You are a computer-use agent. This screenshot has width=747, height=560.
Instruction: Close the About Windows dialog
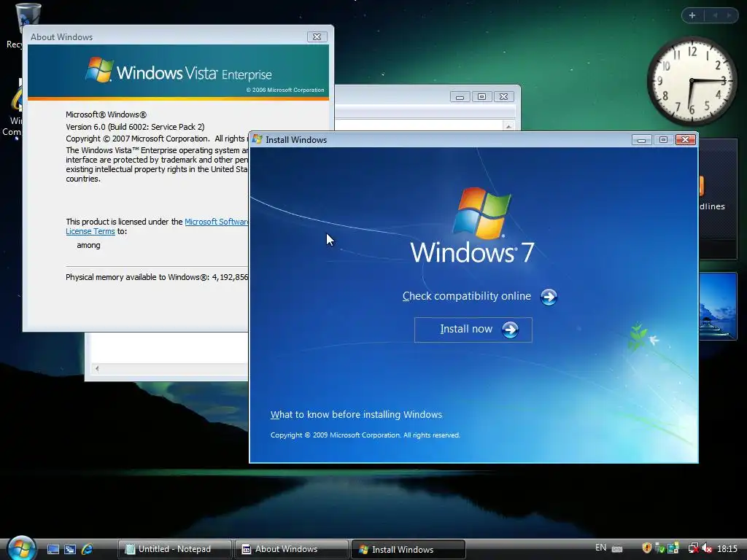[x=317, y=36]
